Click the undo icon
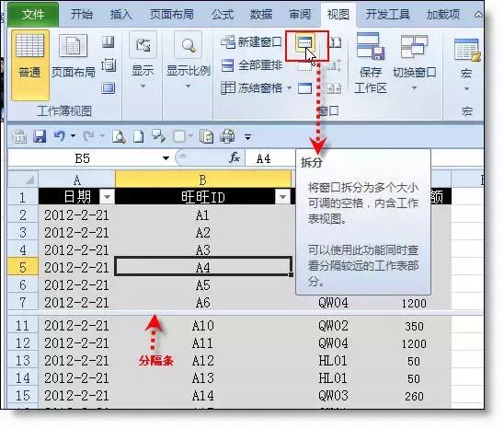The width and height of the screenshot is (504, 429). pos(60,136)
